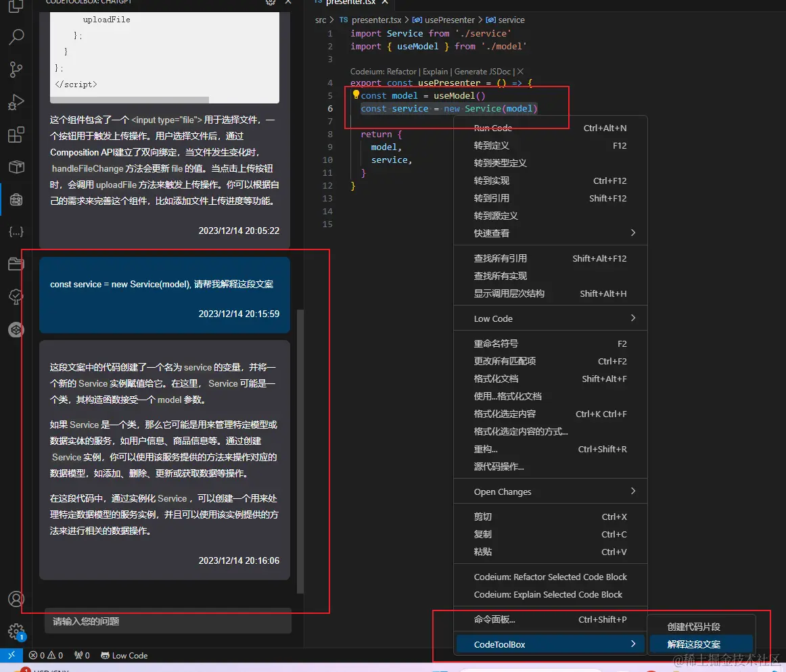The height and width of the screenshot is (672, 786).
Task: Choose 查找所有实现 menu item
Action: [x=551, y=276]
